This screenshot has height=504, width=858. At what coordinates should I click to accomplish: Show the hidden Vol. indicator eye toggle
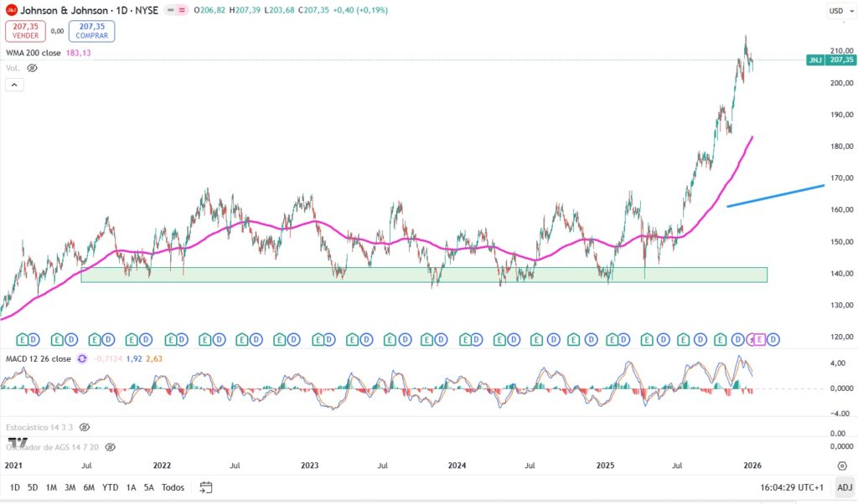pyautogui.click(x=31, y=68)
